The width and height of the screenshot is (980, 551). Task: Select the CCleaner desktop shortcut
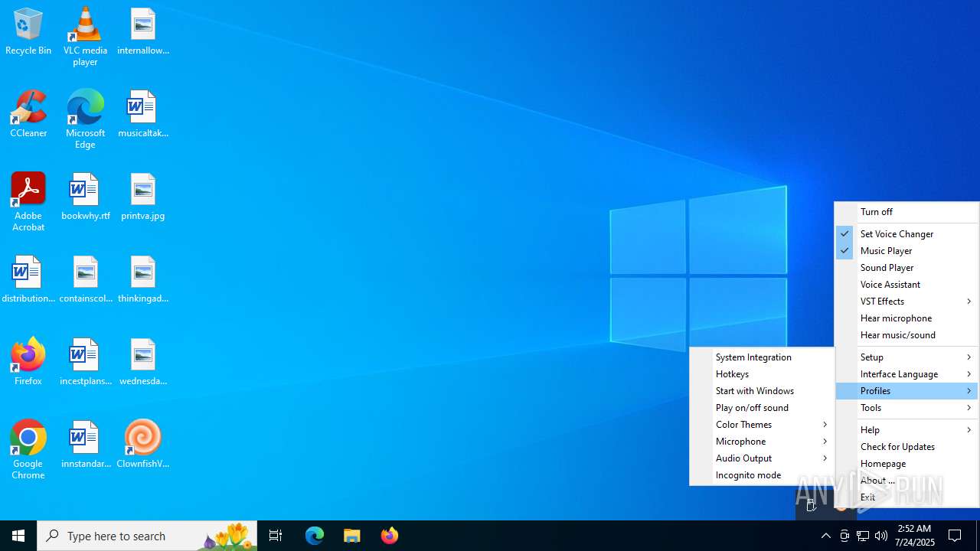pos(28,115)
